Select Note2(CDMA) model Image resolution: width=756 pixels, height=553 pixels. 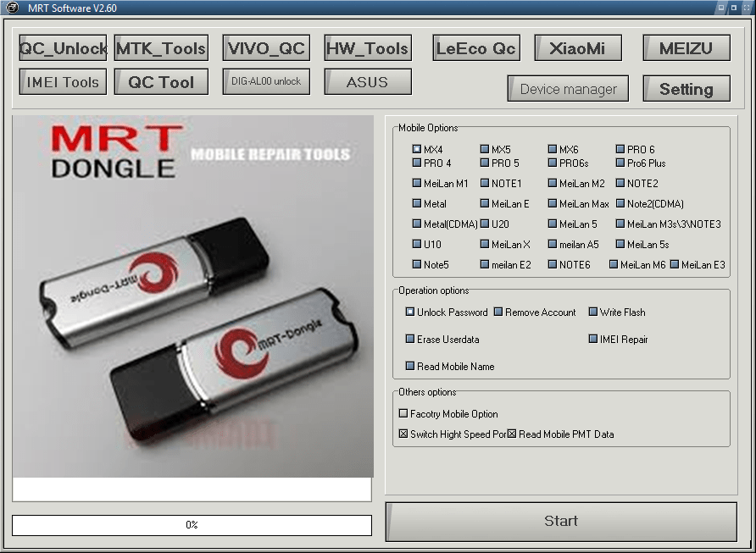coord(620,203)
